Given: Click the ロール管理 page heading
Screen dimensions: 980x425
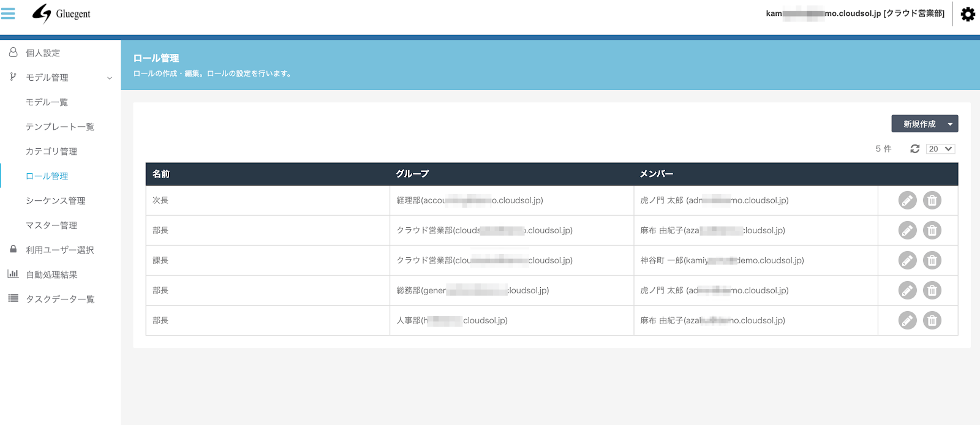Looking at the screenshot, I should (x=156, y=58).
